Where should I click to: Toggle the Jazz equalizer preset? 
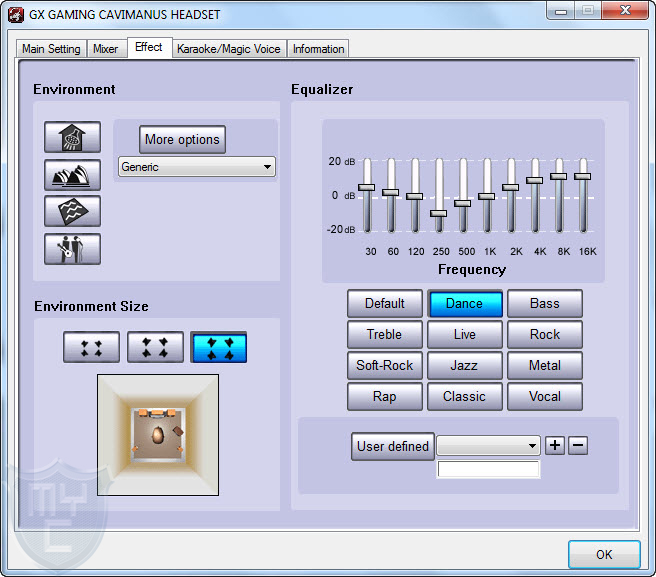(464, 365)
